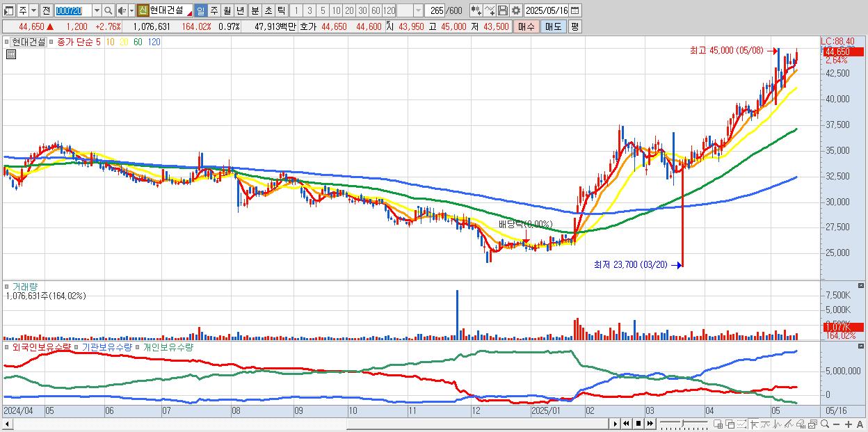Toggle the 현대건설 legend marker square
This screenshot has width=868, height=432.
click(x=8, y=42)
